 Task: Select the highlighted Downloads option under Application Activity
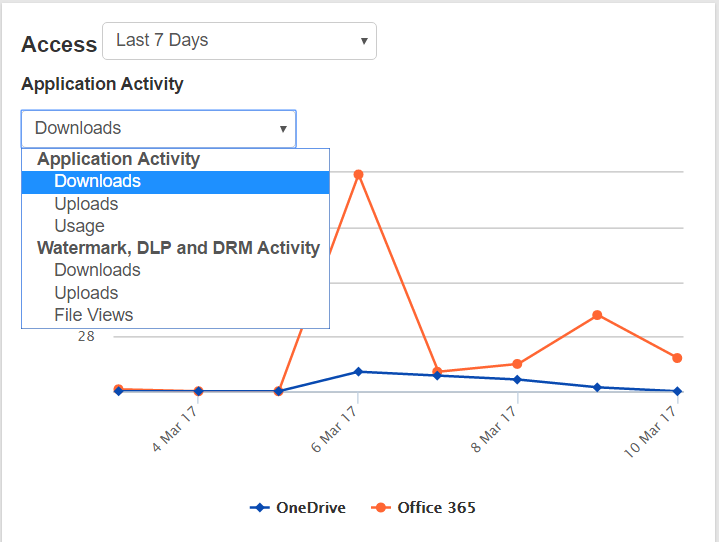pyautogui.click(x=175, y=182)
